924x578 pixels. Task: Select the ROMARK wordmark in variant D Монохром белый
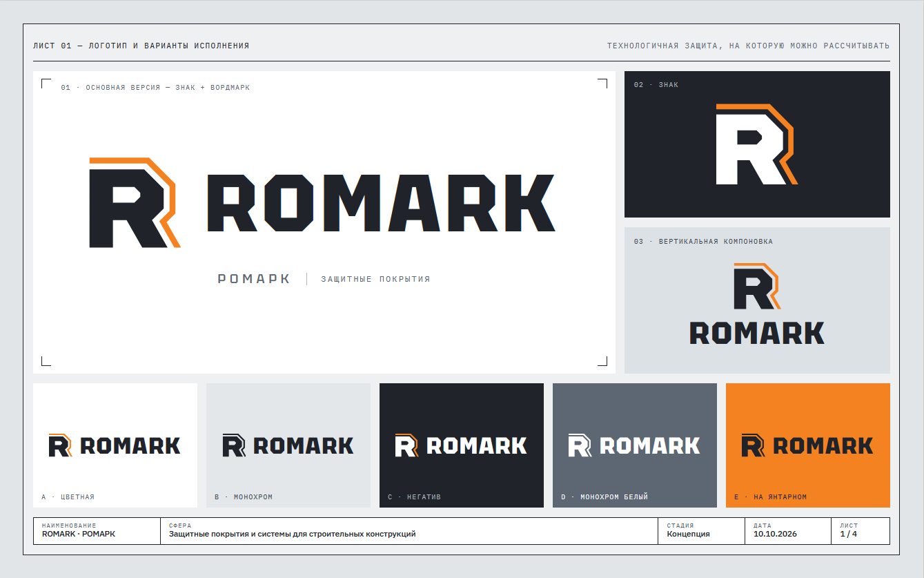click(650, 445)
